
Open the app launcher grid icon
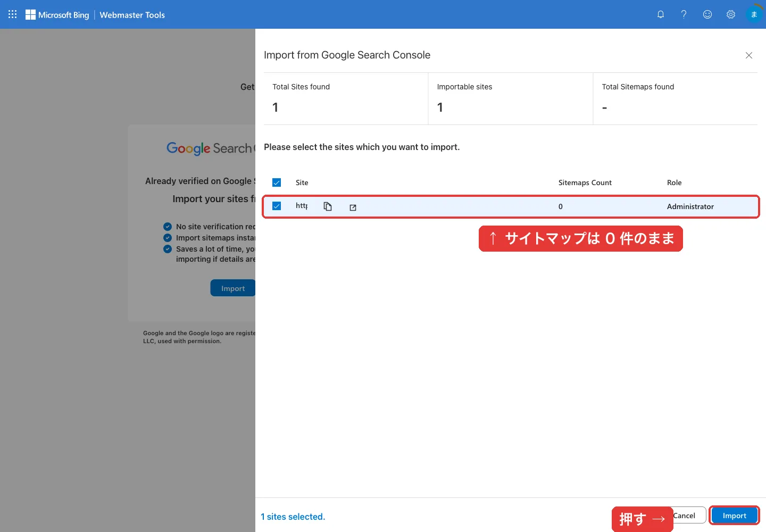13,14
